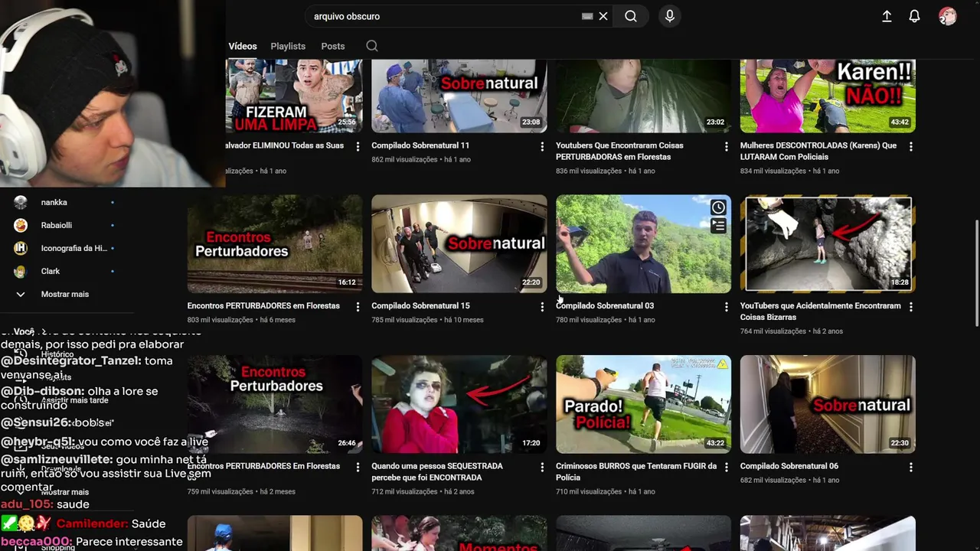This screenshot has height=551, width=980.
Task: Add Compilado Sobrenatural 03 to queue
Action: coord(718,226)
